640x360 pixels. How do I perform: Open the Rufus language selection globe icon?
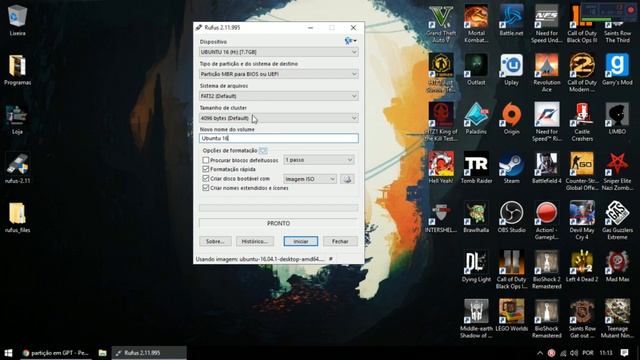(x=350, y=41)
